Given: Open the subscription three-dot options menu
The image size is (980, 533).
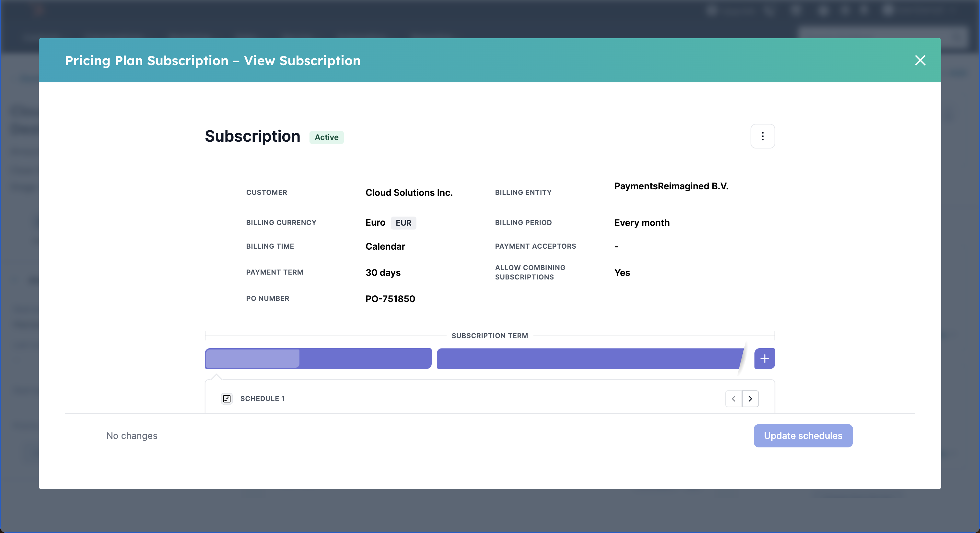Looking at the screenshot, I should point(763,136).
